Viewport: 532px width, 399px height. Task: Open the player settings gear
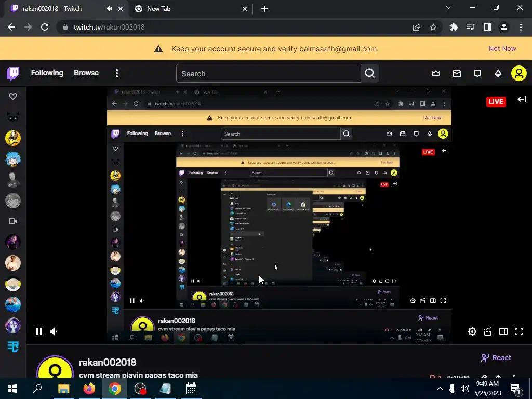pos(472,331)
